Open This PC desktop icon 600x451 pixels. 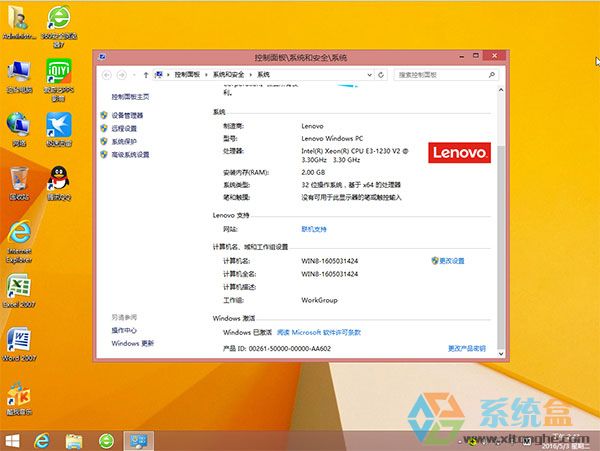(x=19, y=77)
